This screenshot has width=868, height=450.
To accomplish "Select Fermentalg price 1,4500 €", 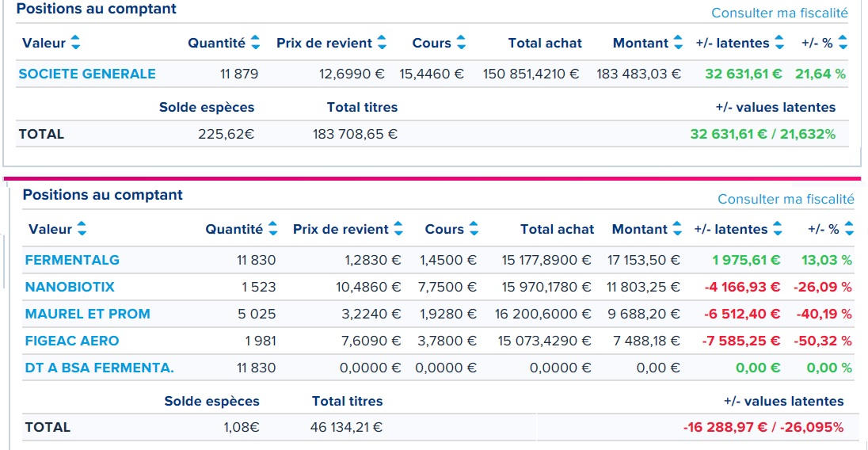I will coord(448,260).
